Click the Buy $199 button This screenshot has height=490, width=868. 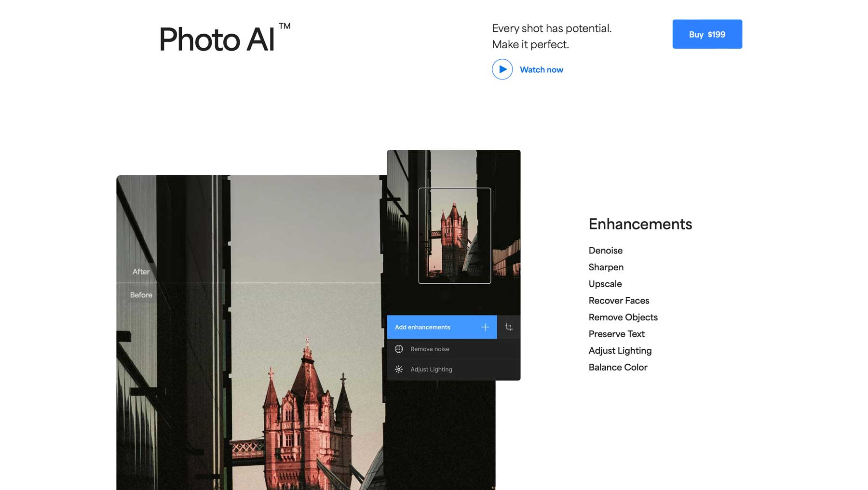coord(707,34)
